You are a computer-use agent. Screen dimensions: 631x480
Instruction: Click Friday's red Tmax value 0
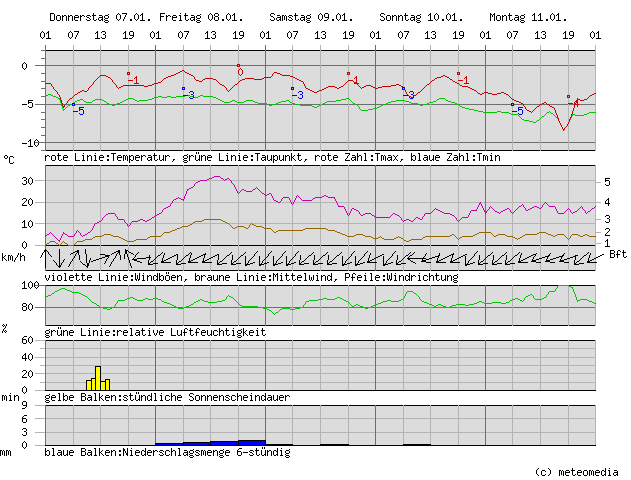pos(240,72)
